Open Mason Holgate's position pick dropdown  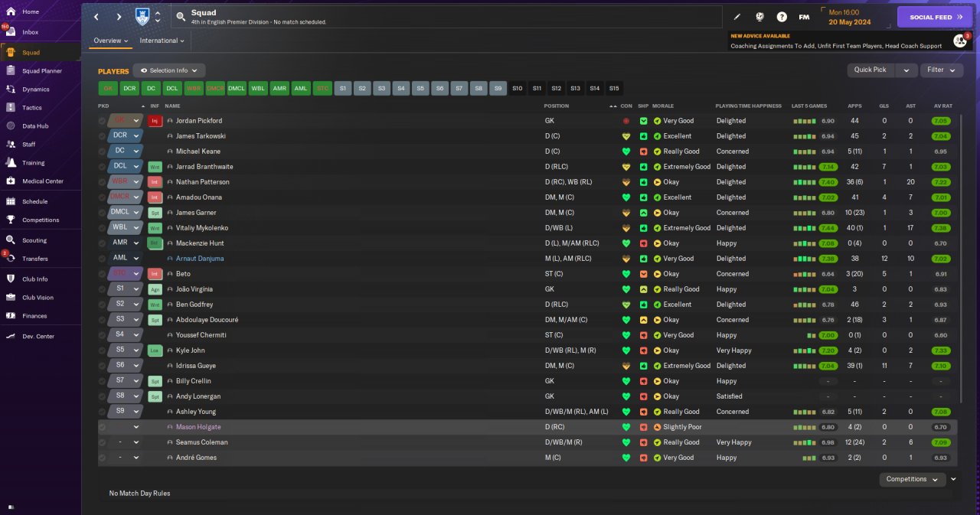point(126,427)
